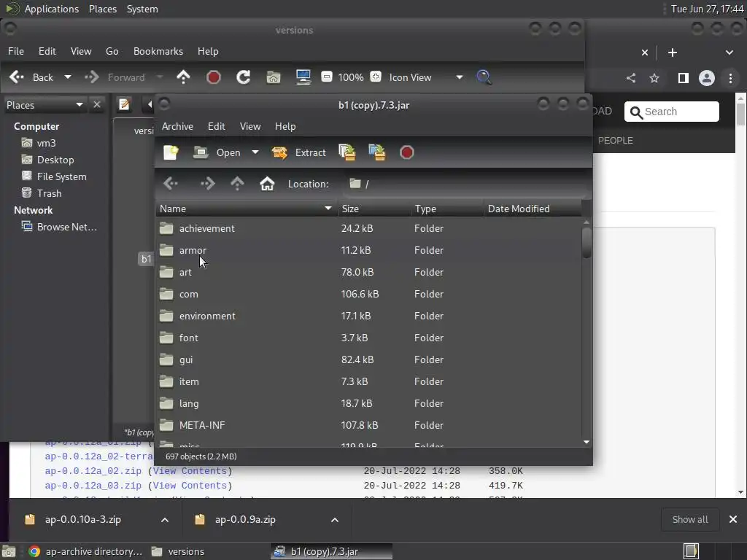
Task: Open Help menu in archive manager
Action: pyautogui.click(x=285, y=126)
